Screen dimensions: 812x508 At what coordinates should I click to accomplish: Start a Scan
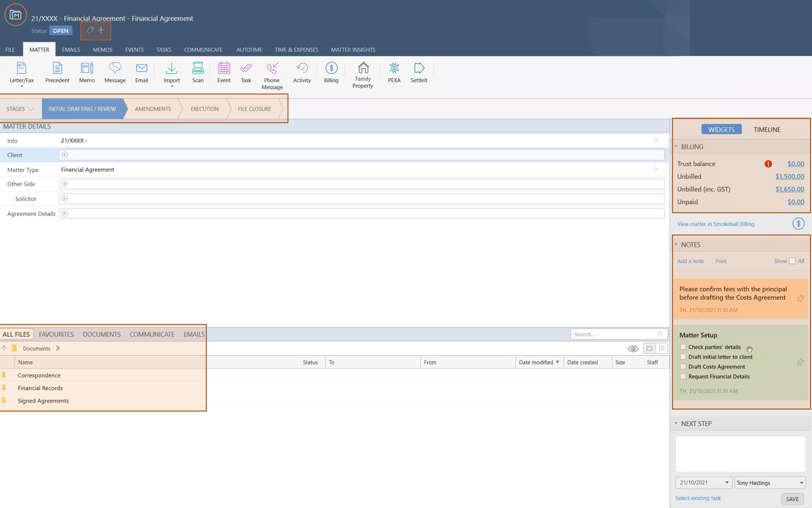click(198, 72)
